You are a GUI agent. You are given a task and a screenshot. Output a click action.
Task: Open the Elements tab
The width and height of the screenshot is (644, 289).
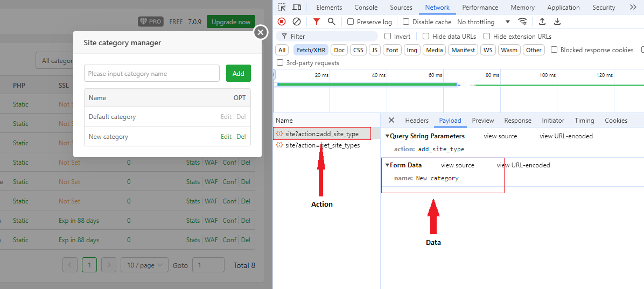point(329,8)
